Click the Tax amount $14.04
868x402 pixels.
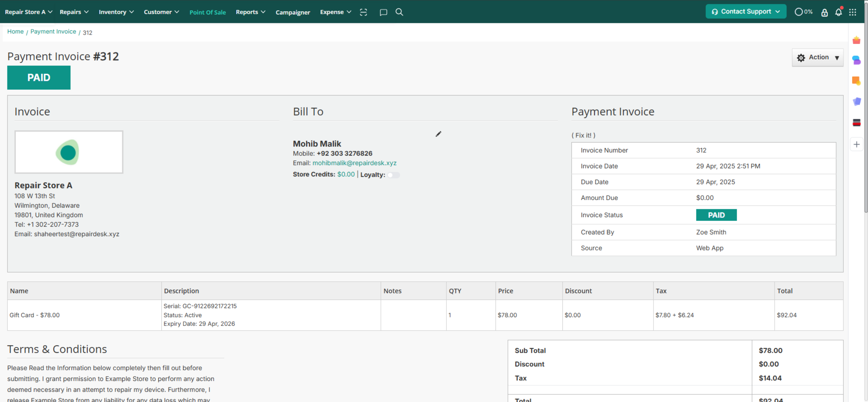(770, 378)
